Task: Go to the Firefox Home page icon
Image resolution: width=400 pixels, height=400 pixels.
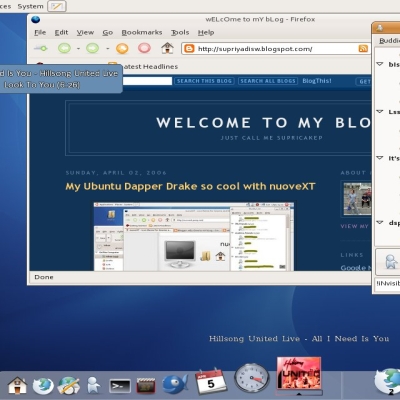Action: (167, 48)
